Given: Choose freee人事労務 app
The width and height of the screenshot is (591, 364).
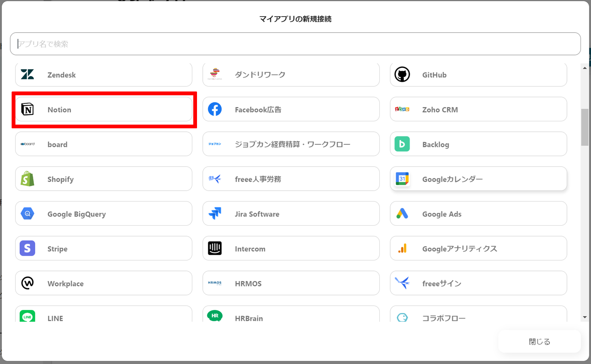Looking at the screenshot, I should point(291,179).
